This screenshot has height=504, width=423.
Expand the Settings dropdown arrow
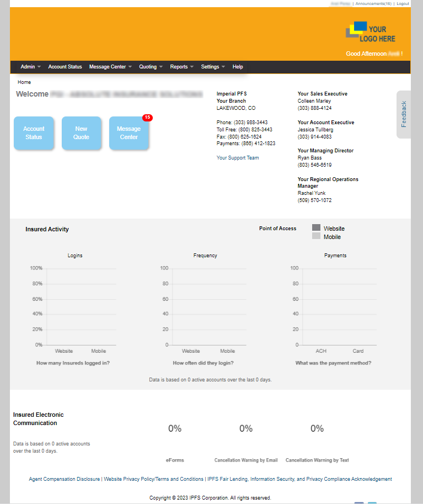(223, 67)
